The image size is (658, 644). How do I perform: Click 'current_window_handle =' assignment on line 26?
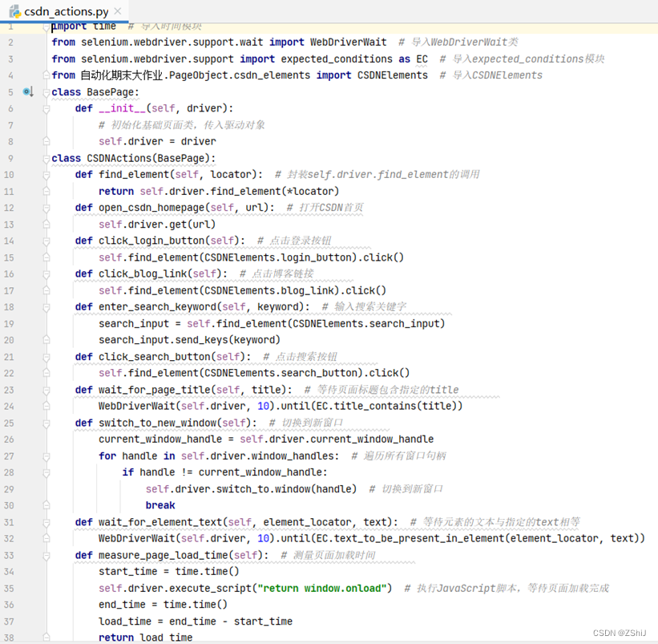click(x=166, y=439)
